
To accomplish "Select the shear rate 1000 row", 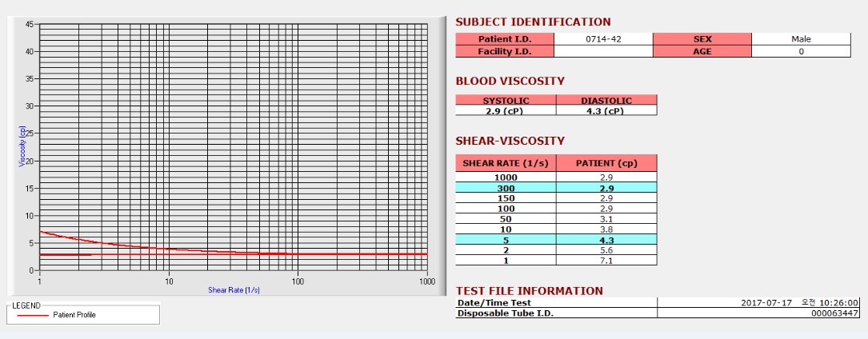I will tap(556, 177).
